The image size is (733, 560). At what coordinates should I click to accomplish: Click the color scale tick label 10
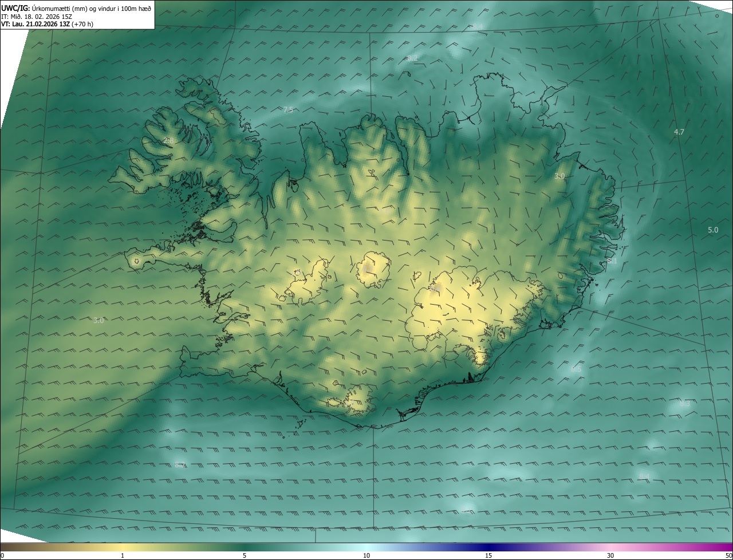pyautogui.click(x=366, y=555)
